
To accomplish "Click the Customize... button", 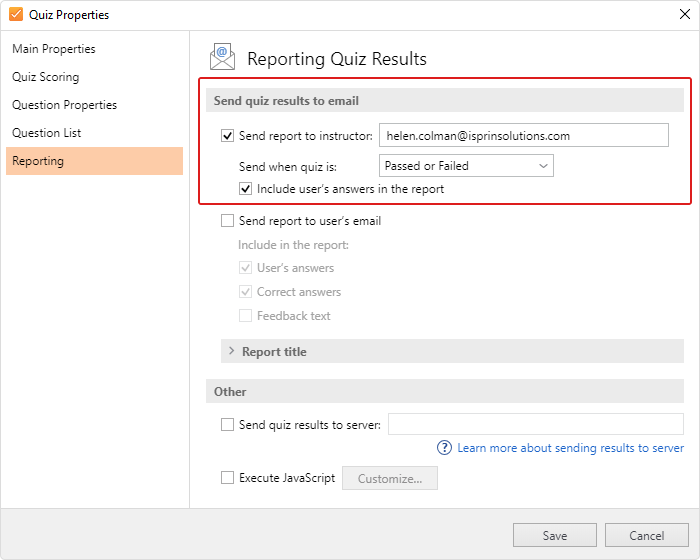I will point(390,478).
